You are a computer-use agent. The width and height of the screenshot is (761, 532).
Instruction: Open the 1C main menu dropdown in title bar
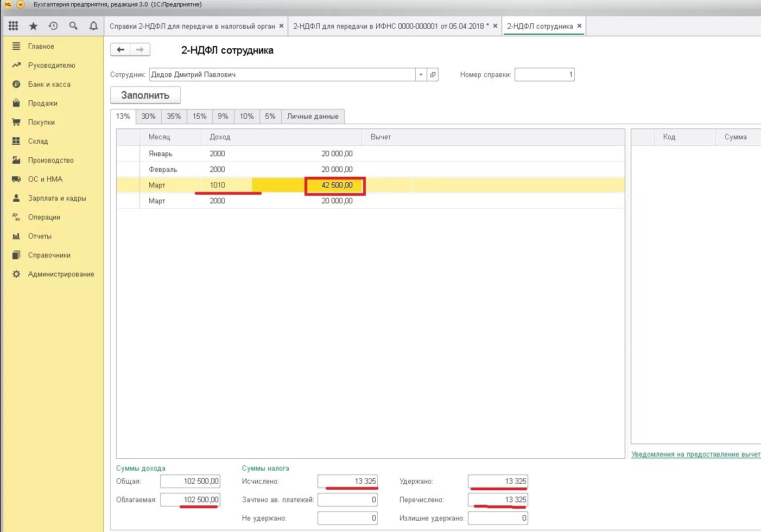click(x=21, y=4)
